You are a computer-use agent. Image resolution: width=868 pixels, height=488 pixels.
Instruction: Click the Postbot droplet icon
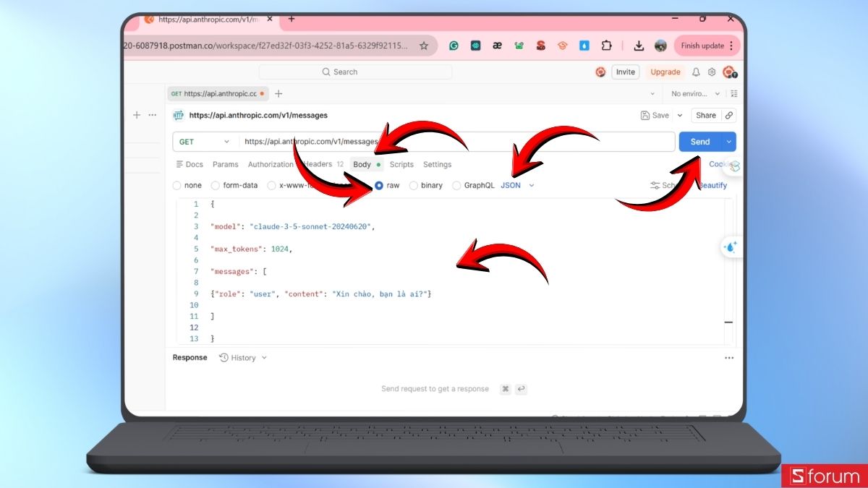(x=731, y=247)
